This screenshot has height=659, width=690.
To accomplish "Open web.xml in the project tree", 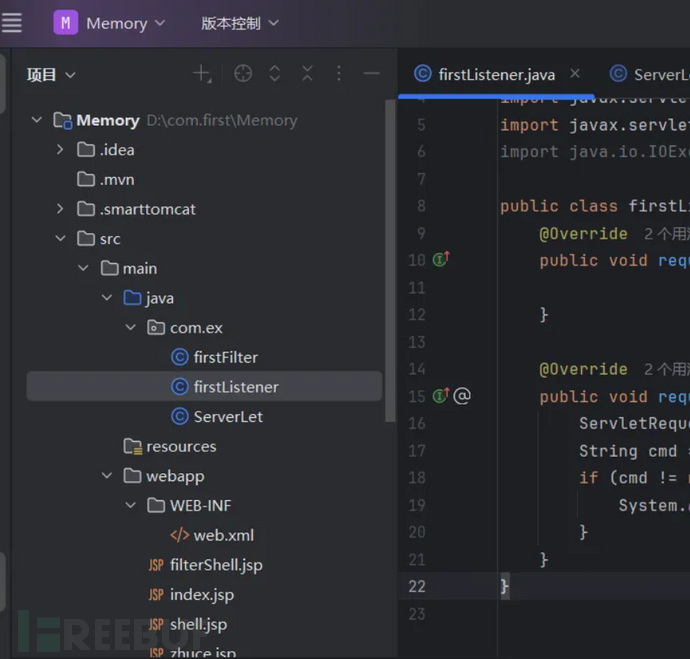I will [223, 535].
